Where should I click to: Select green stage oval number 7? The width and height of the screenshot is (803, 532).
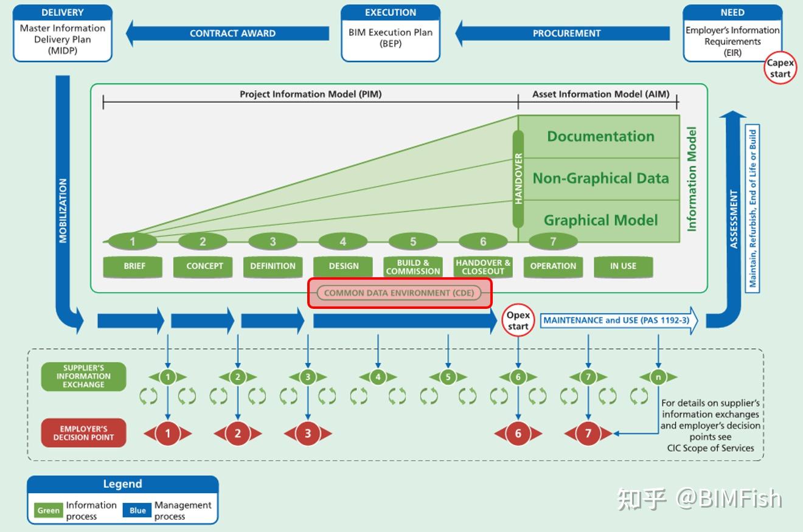[553, 241]
